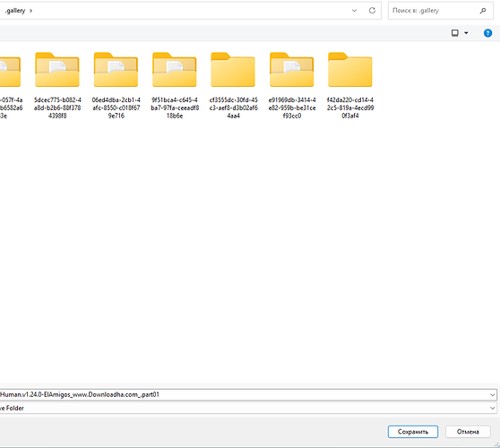Focus the search .gallery field
Screen dimensions: 500x448
tap(434, 11)
